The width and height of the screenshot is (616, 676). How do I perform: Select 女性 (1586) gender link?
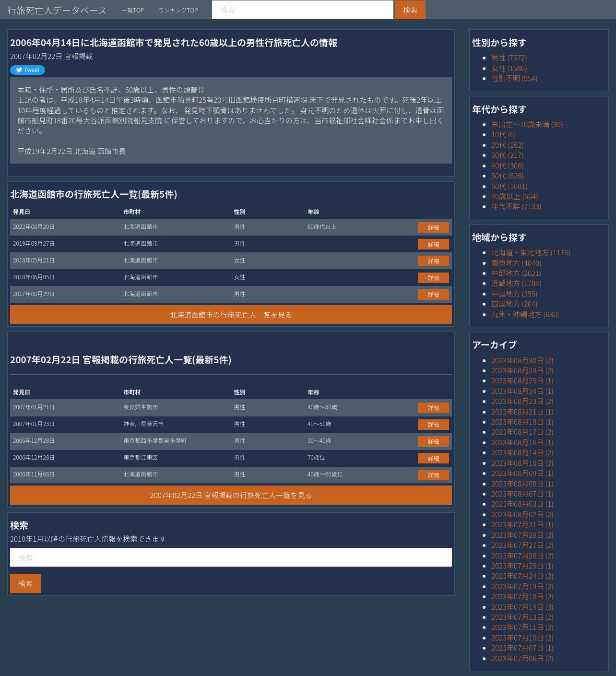509,68
